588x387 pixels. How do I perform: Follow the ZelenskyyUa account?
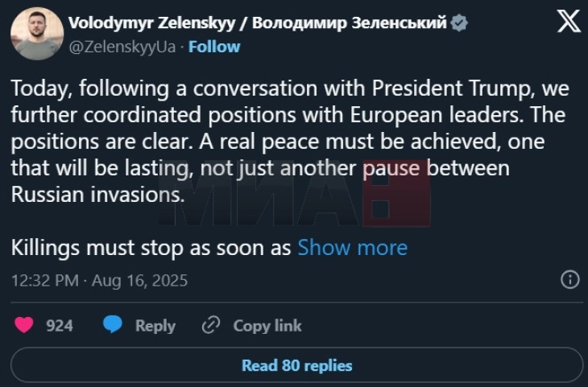tap(213, 47)
